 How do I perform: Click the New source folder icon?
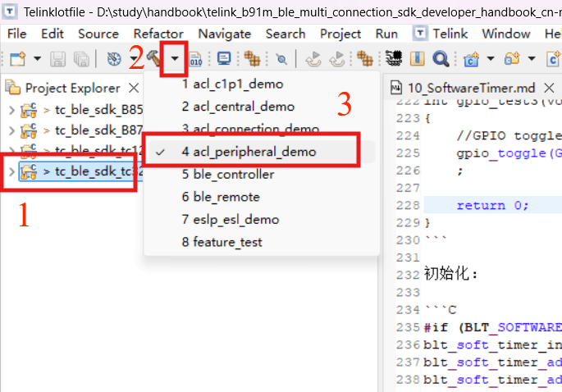[512, 58]
